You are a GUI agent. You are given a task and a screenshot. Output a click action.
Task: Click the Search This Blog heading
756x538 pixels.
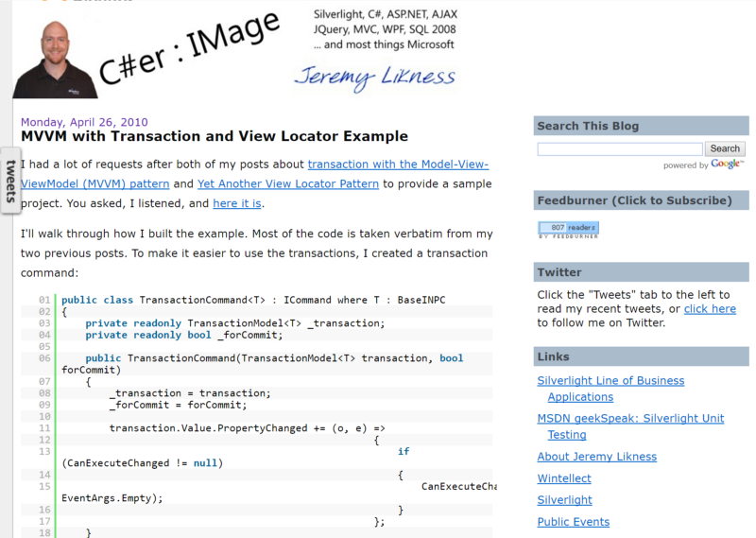642,126
